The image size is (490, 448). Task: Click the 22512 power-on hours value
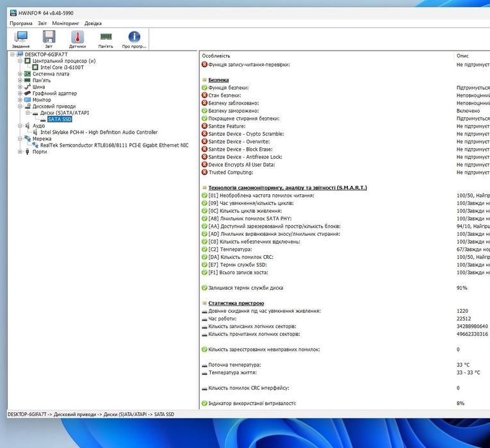point(464,319)
